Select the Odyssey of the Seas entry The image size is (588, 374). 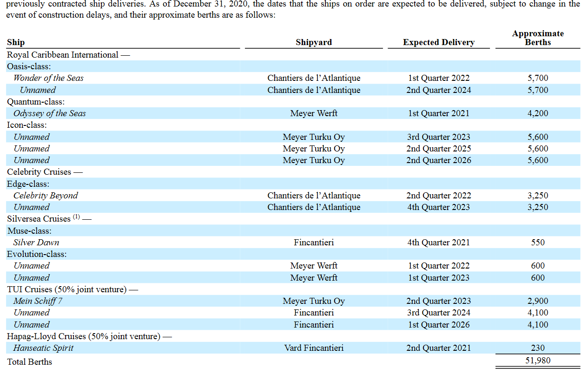click(x=49, y=113)
